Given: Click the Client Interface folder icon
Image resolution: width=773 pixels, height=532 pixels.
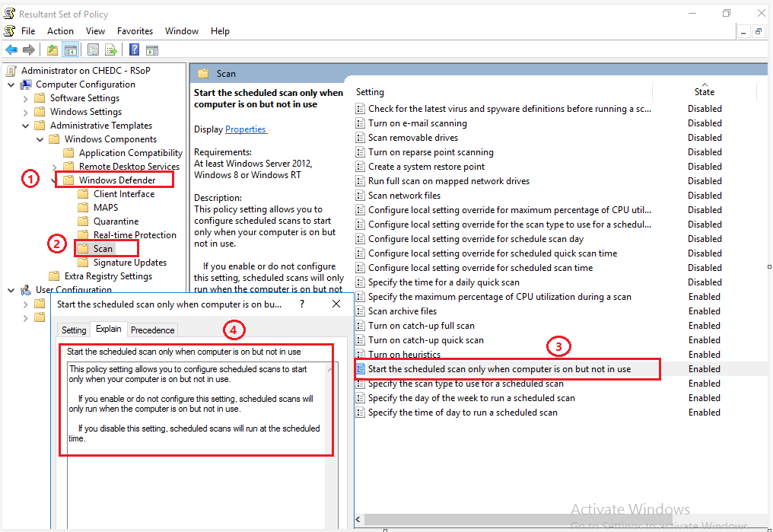Looking at the screenshot, I should (x=84, y=193).
